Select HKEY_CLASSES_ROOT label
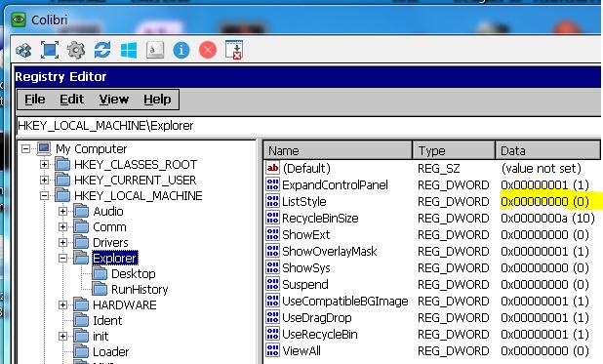Viewport: 603px width, 364px height. pos(136,165)
